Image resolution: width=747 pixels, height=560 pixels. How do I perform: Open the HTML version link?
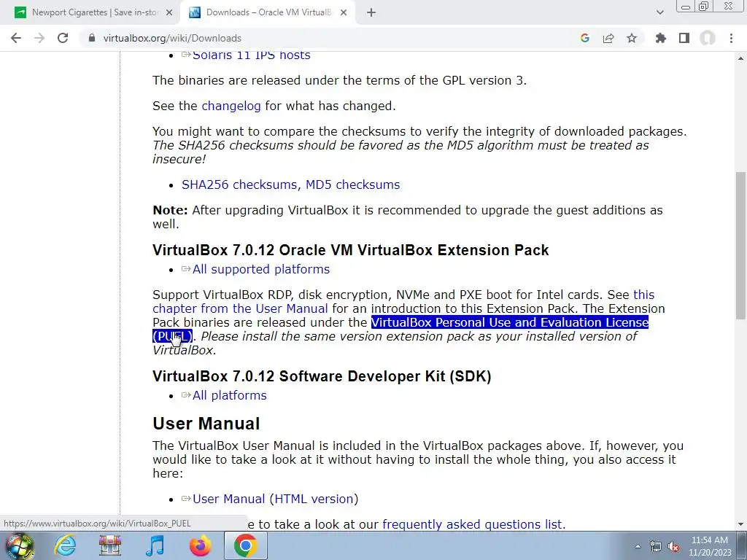[x=314, y=499]
